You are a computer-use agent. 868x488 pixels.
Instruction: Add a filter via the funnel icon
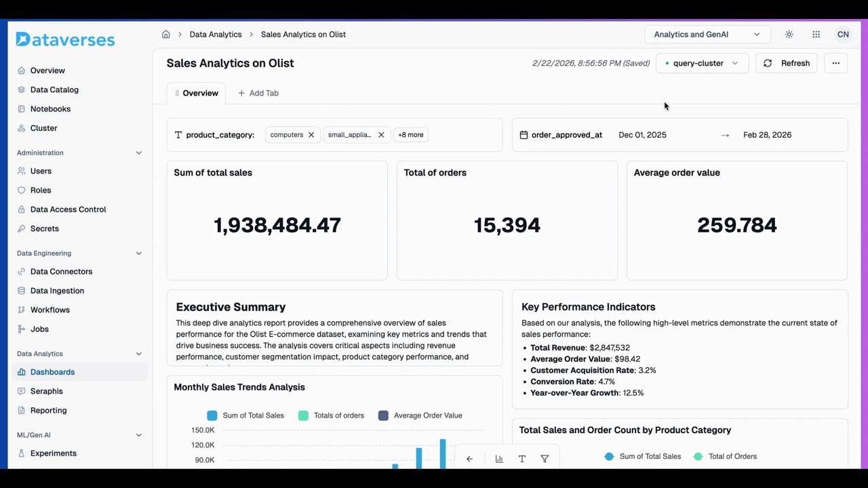click(x=545, y=459)
